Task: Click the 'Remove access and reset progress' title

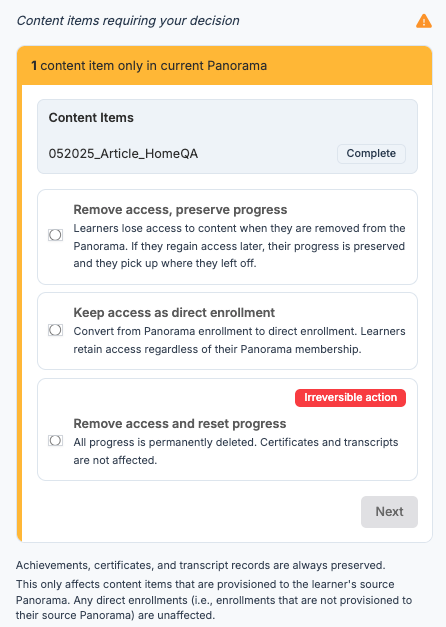Action: point(180,423)
